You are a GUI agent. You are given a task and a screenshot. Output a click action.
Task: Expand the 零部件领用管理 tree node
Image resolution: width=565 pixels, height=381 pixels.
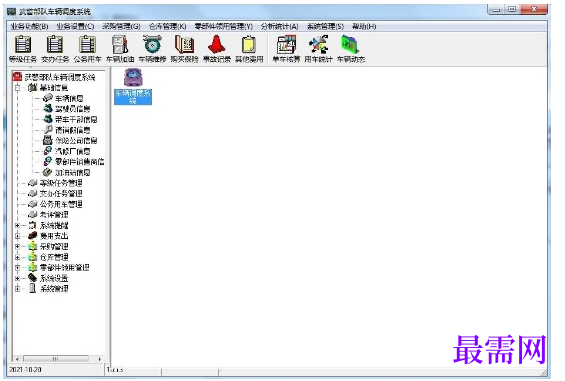tap(17, 267)
